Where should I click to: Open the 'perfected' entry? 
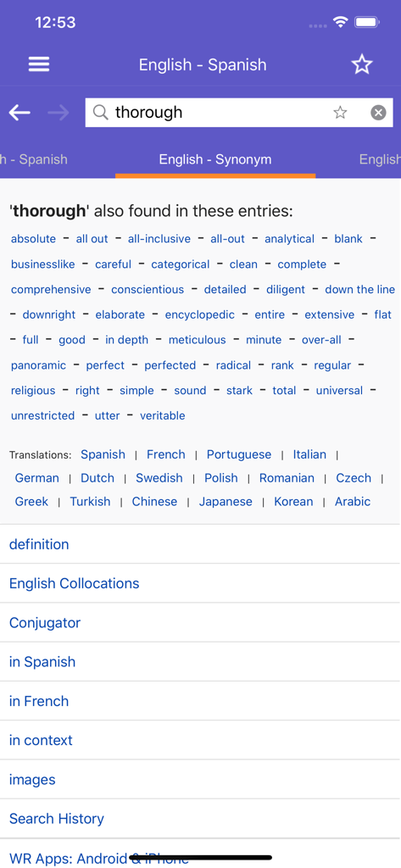coord(170,365)
